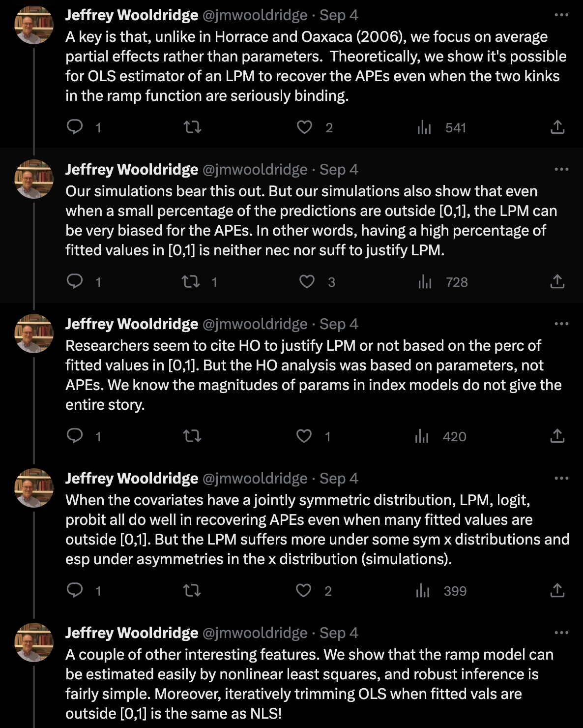The width and height of the screenshot is (583, 728).
Task: Reply to the 'Researchers seem to cite HO' tweet
Action: click(75, 436)
